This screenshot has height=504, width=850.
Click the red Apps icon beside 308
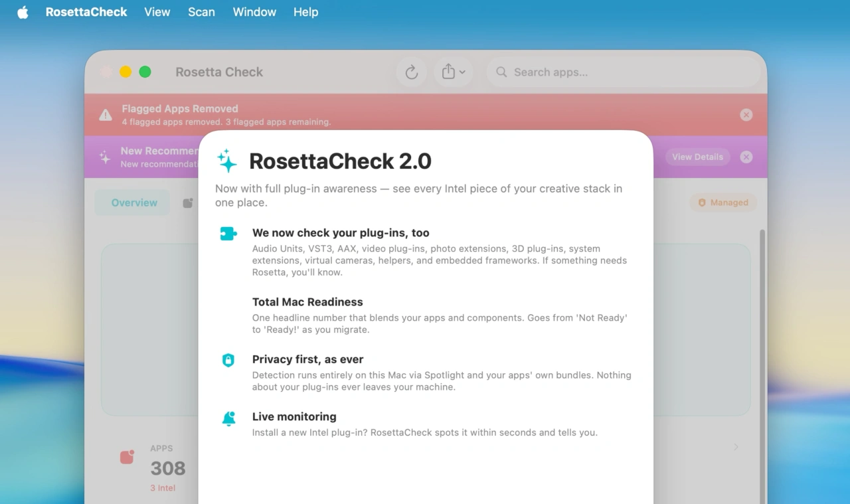click(x=127, y=457)
